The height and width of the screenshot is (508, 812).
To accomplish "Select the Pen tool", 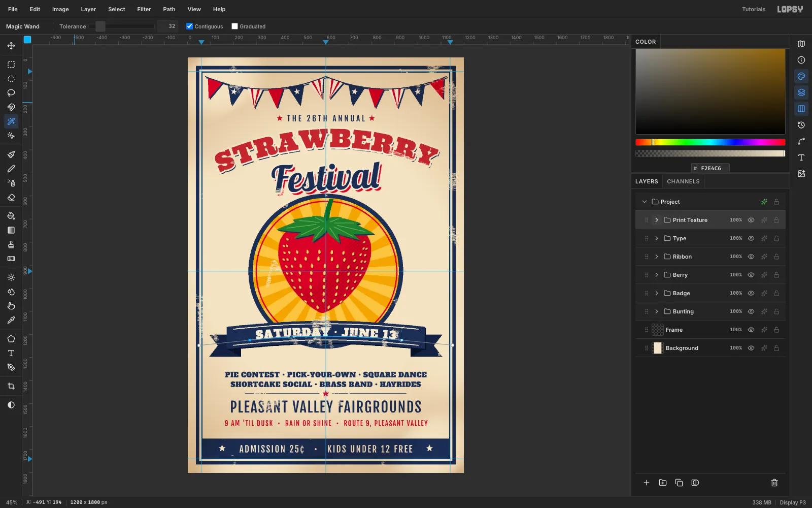I will 11,367.
